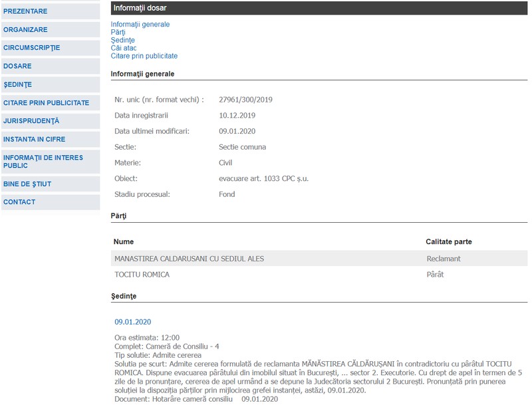Click the evacuare art. 1033 CPC ş.u. text
Image resolution: width=532 pixels, height=409 pixels.
pyautogui.click(x=263, y=178)
